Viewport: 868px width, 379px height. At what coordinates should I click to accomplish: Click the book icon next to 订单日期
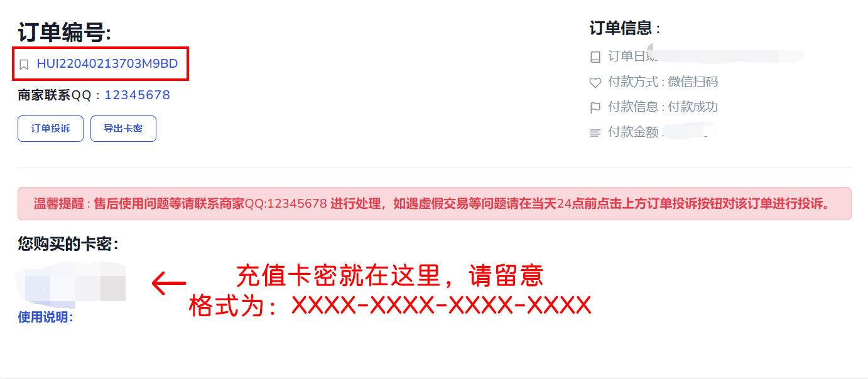(x=595, y=57)
